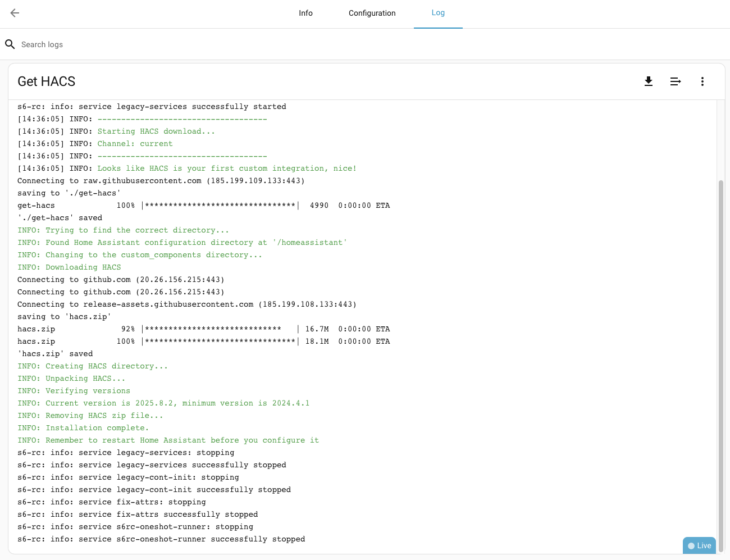This screenshot has height=560, width=730.
Task: Click the log panel vertical scrollbar
Action: tap(721, 365)
